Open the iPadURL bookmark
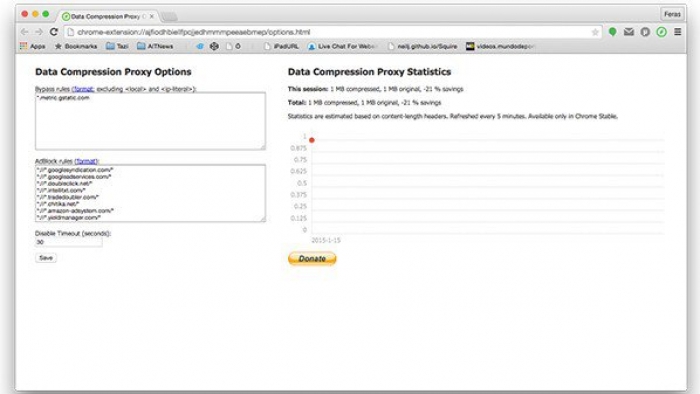The image size is (700, 394). 281,46
